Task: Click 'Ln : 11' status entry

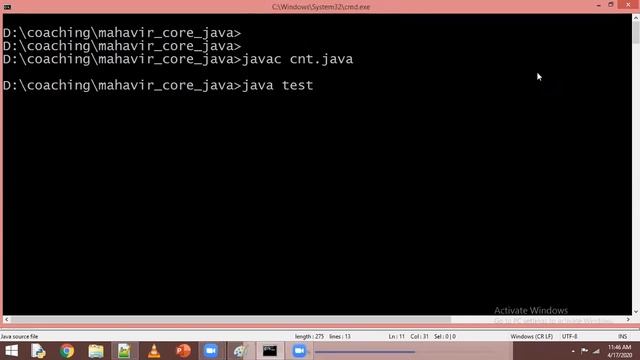Action: pyautogui.click(x=396, y=337)
